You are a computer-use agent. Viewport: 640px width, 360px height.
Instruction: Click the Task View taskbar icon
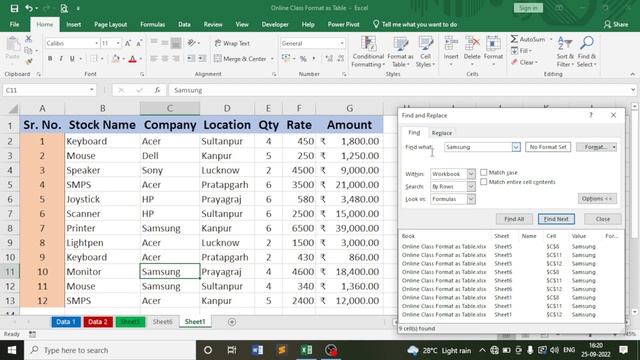[x=232, y=350]
